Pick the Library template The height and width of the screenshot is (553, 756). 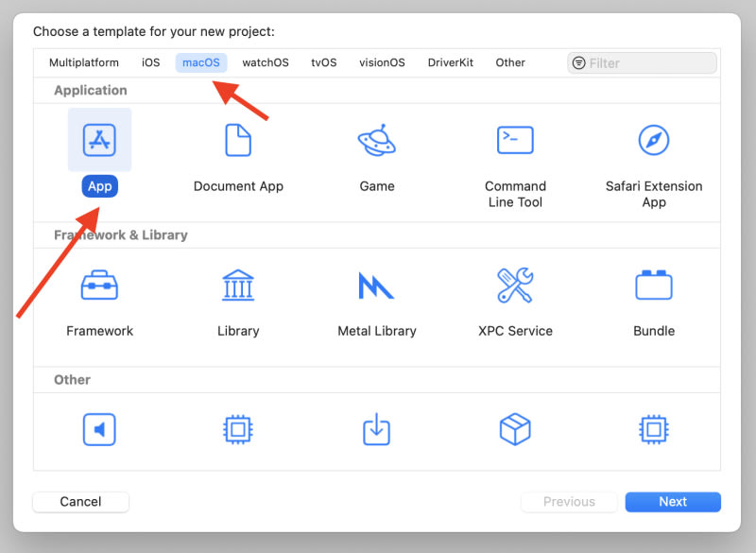(x=238, y=285)
